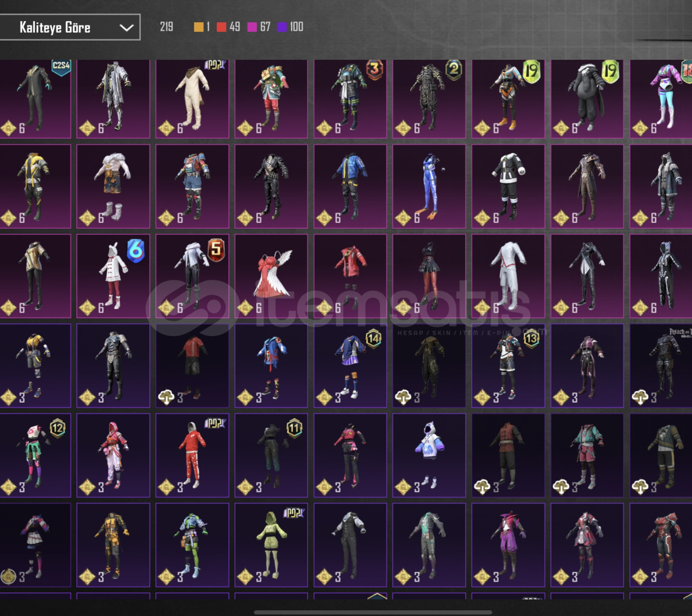
Task: Select the orange quality swatch showing 1
Action: coord(199,27)
